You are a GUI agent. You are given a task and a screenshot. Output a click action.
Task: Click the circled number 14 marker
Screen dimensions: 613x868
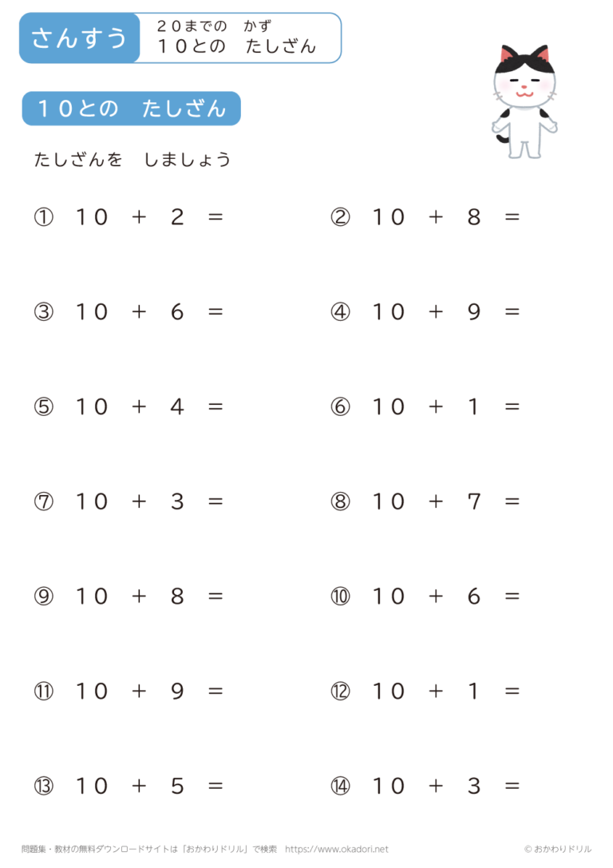(341, 787)
